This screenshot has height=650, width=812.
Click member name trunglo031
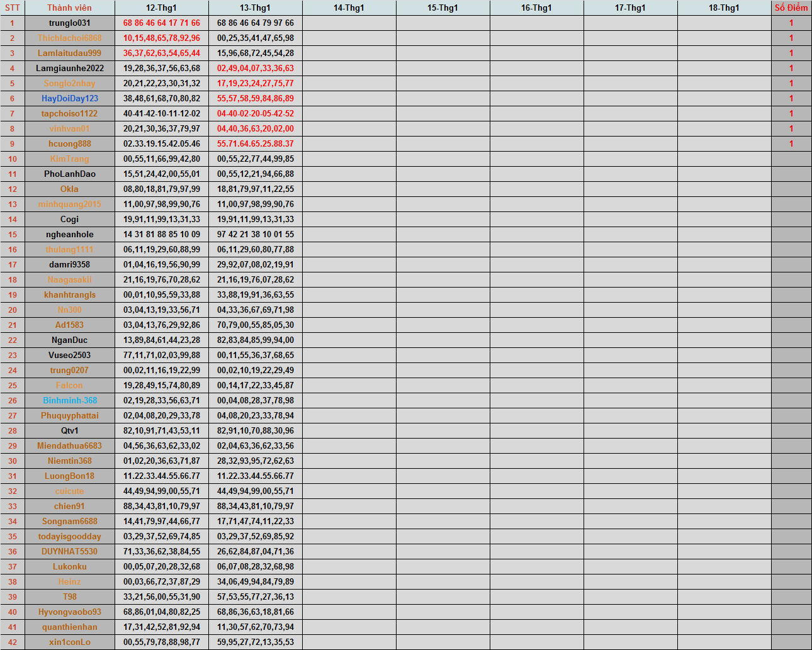(69, 23)
